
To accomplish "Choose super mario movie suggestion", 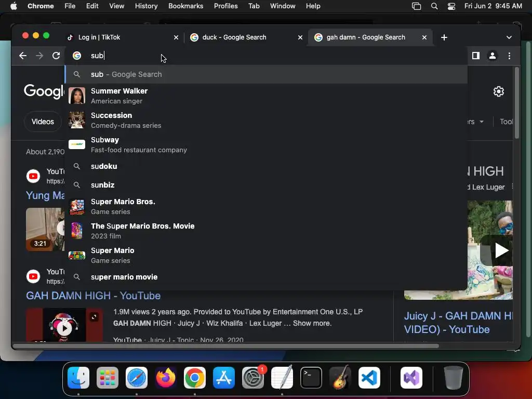I will 267,277.
